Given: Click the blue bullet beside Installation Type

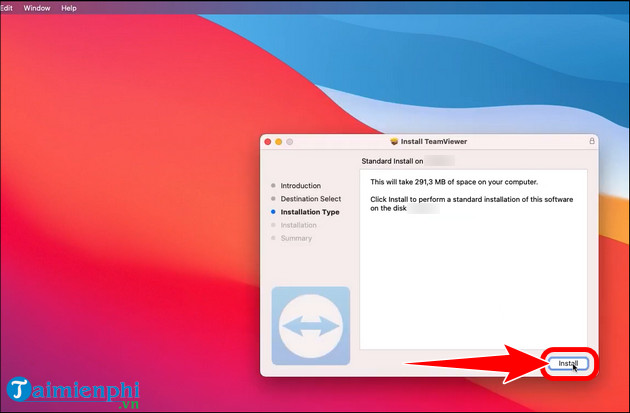Looking at the screenshot, I should tap(273, 212).
